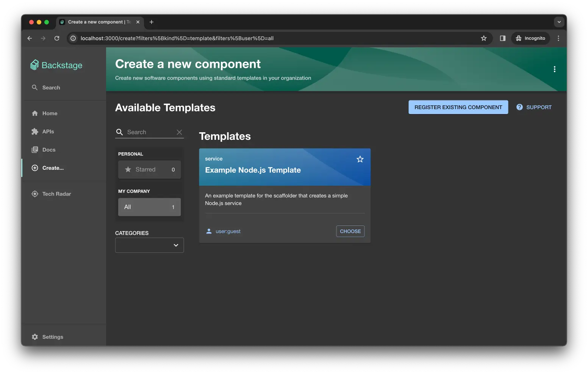Viewport: 588px width, 374px height.
Task: Click the Backstage logo in sidebar
Action: [x=56, y=65]
